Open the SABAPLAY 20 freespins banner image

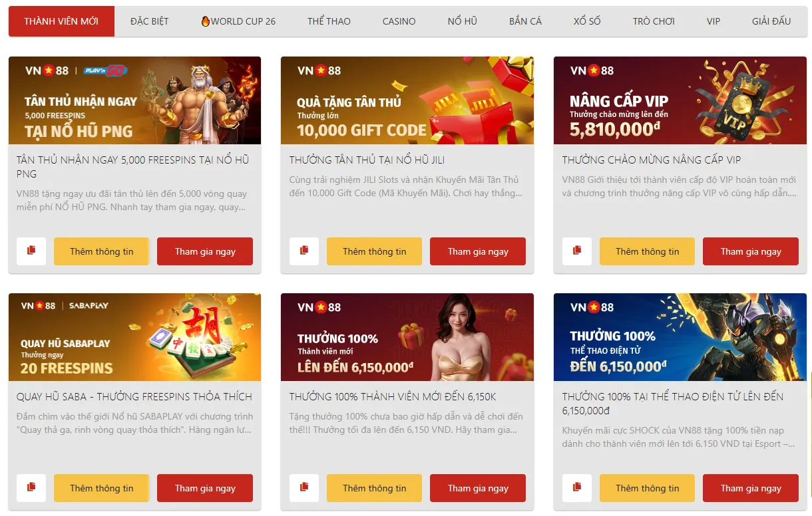click(134, 337)
